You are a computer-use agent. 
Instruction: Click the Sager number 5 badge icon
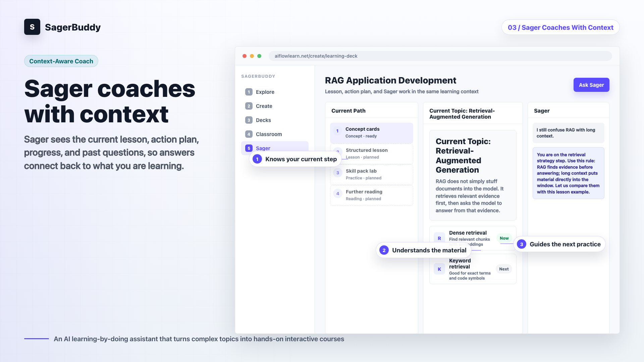(249, 148)
